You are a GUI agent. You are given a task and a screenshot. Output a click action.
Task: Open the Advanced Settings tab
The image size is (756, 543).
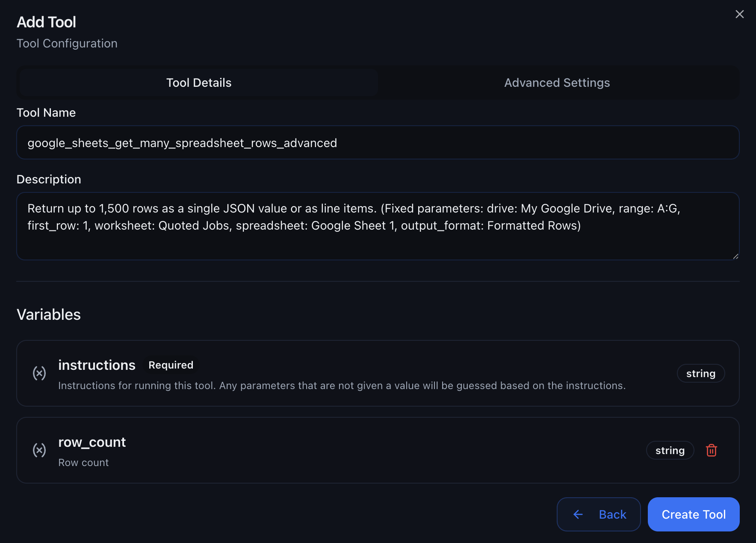coord(557,83)
